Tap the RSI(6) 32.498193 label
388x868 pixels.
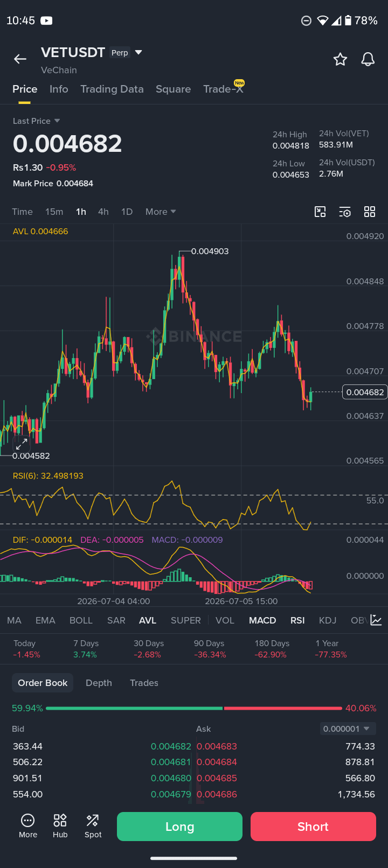[x=48, y=476]
